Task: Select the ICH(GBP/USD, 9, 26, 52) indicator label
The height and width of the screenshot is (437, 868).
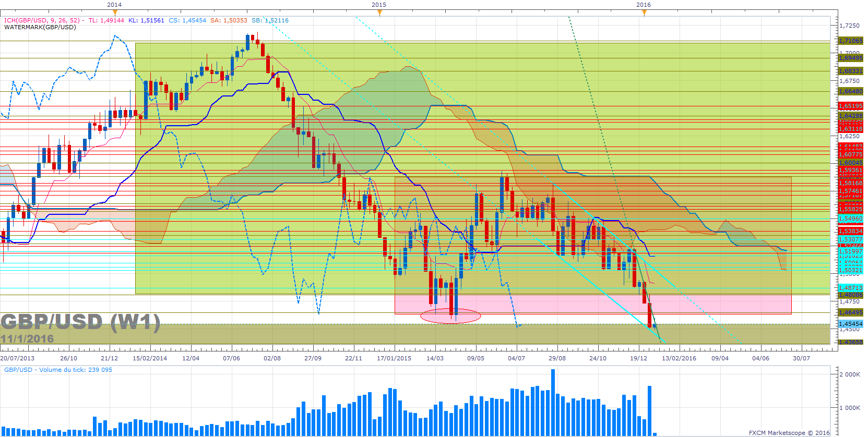Action: point(42,20)
